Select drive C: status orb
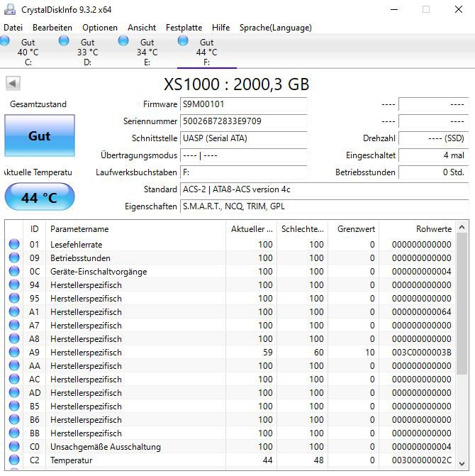Screen dimensions: 475x476 coord(6,41)
